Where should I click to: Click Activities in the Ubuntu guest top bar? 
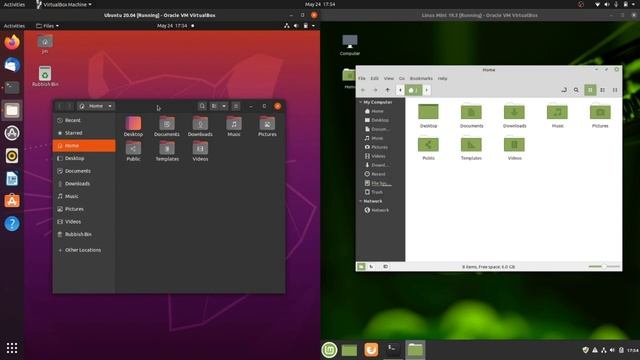(x=14, y=26)
